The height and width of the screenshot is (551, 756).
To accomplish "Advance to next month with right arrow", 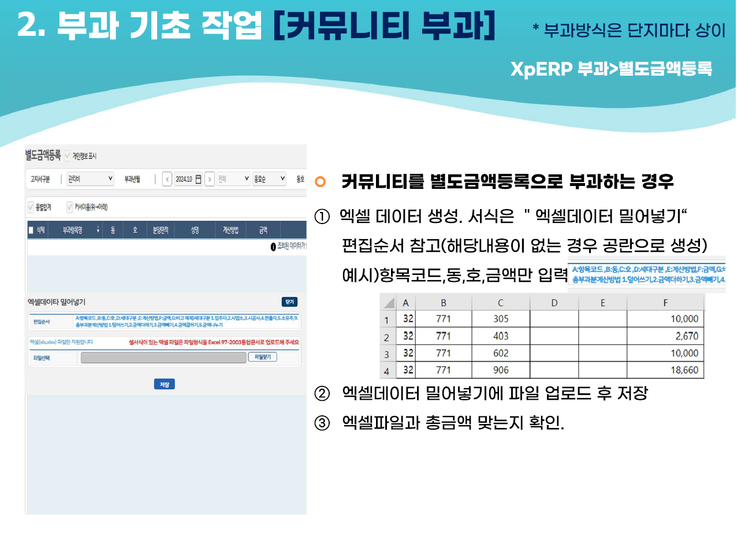I will click(x=210, y=179).
